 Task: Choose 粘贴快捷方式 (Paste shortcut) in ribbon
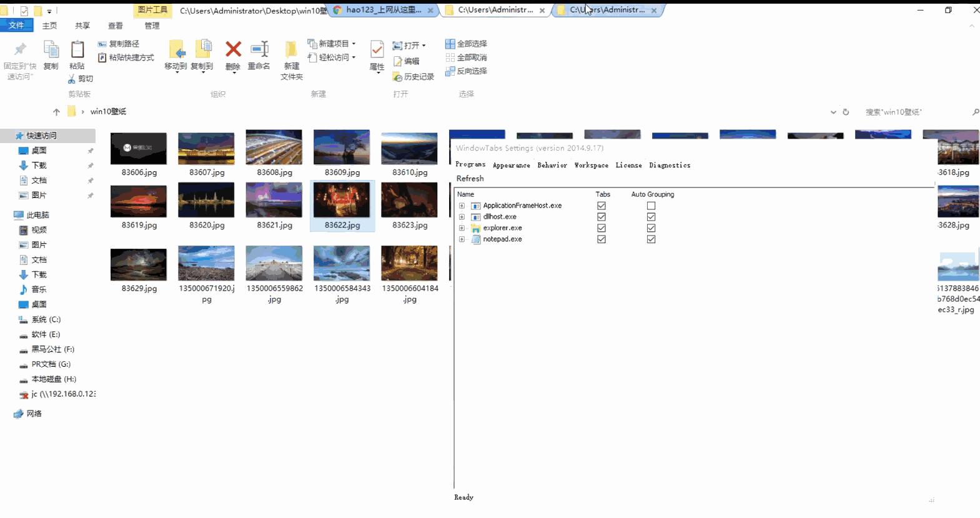coord(126,57)
